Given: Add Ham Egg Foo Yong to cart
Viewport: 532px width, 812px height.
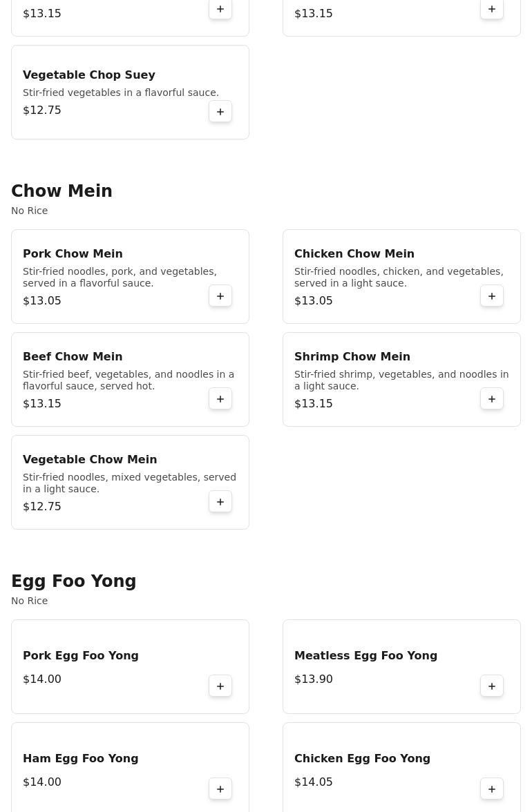Looking at the screenshot, I should tap(220, 789).
